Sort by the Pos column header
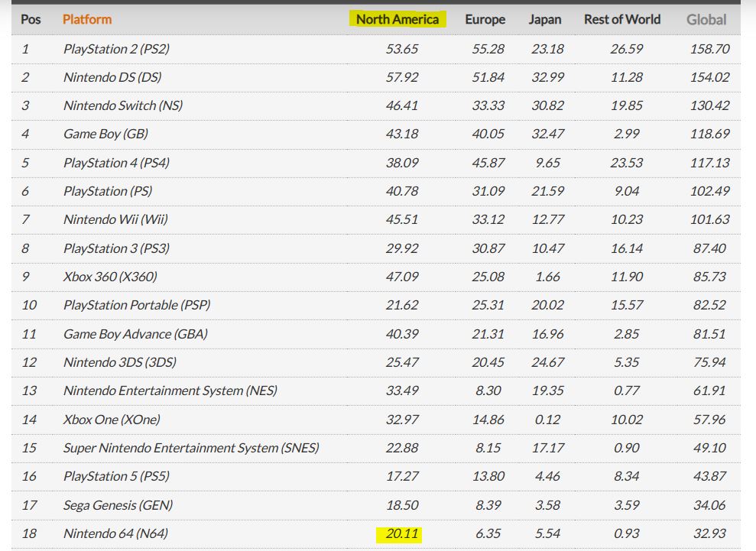756x551 pixels. (x=31, y=19)
